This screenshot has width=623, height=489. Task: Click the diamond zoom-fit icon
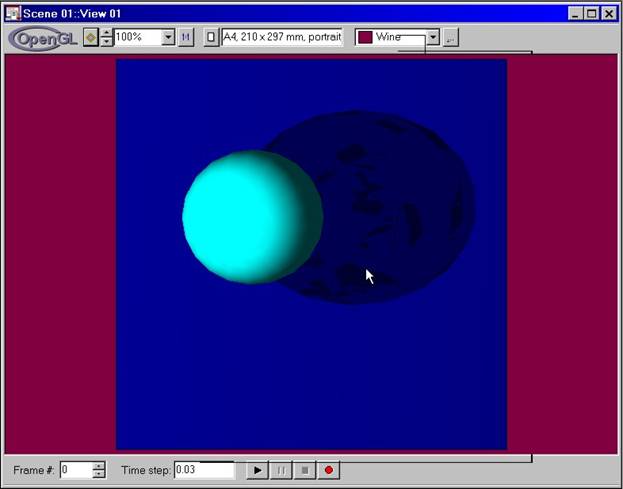[91, 37]
